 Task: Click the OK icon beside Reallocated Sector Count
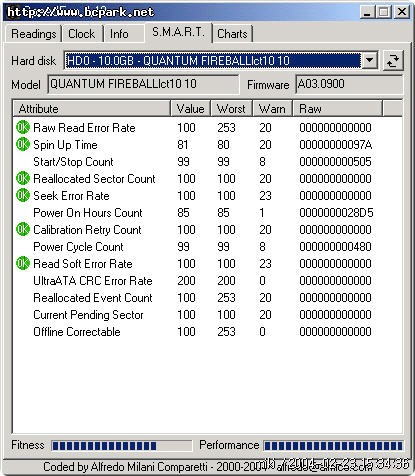[x=23, y=178]
